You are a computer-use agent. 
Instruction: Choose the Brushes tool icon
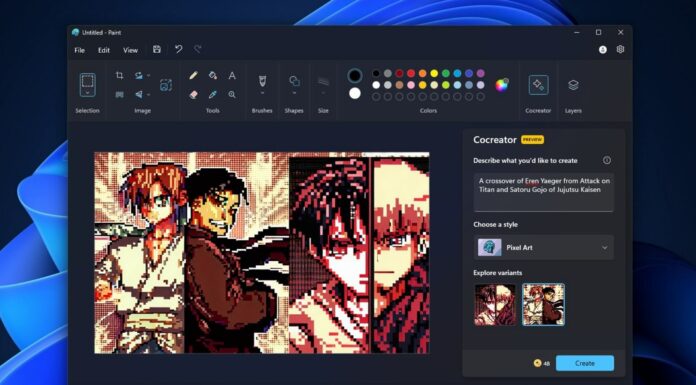262,81
